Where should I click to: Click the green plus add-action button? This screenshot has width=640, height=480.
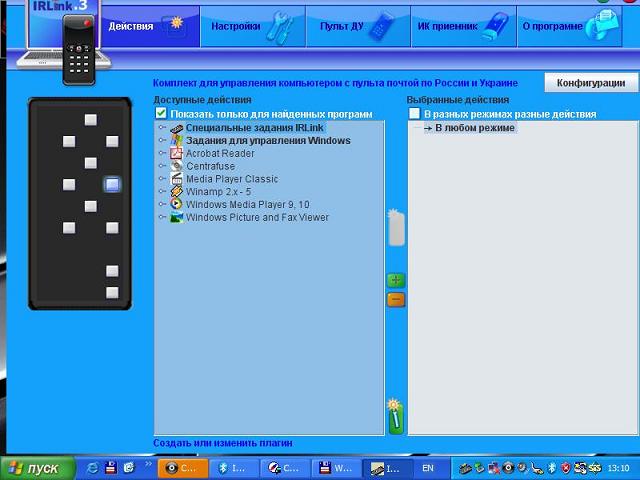point(395,281)
